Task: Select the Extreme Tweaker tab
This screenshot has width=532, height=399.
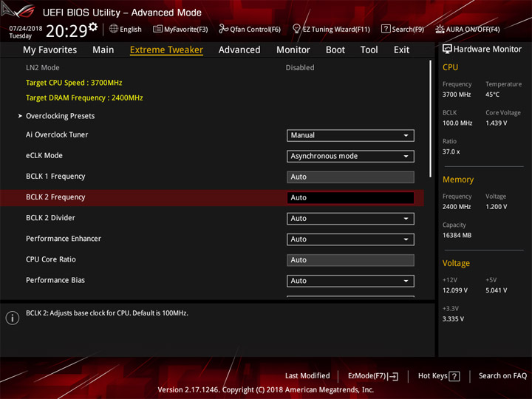Action: coord(166,50)
